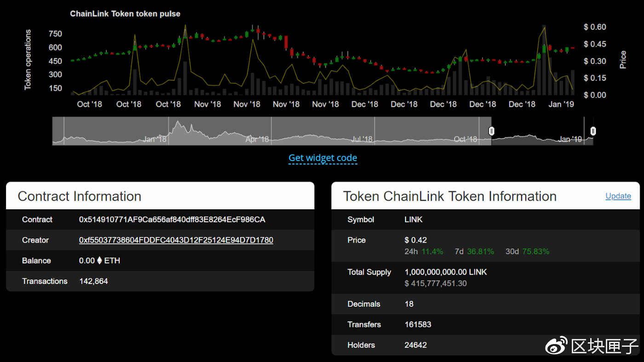Image resolution: width=644 pixels, height=362 pixels.
Task: Click the right range slider handle
Action: point(593,132)
